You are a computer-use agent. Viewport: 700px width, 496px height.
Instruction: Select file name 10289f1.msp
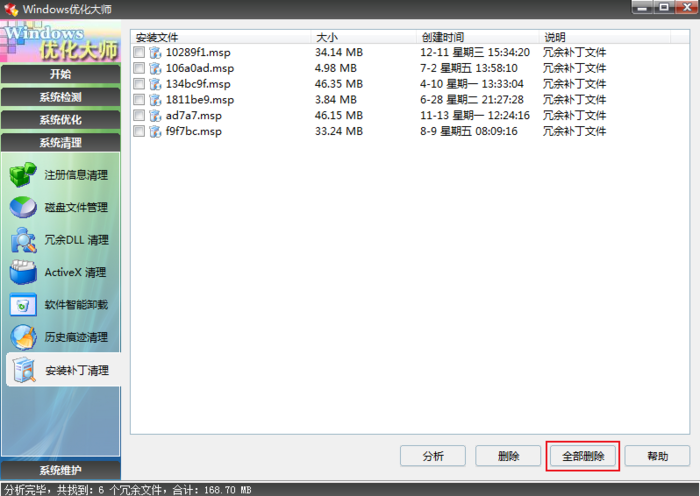click(x=198, y=52)
